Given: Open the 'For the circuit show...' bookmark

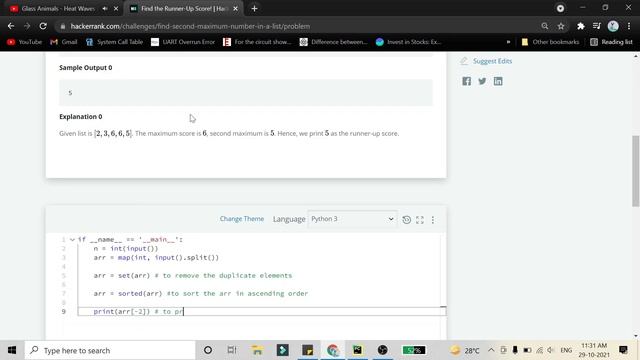Looking at the screenshot, I should (x=257, y=42).
